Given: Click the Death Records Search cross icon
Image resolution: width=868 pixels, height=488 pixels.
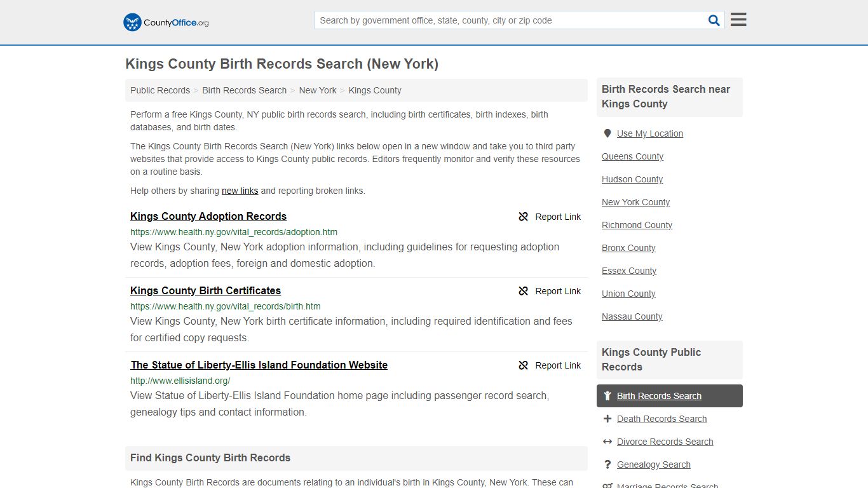Looking at the screenshot, I should 607,419.
